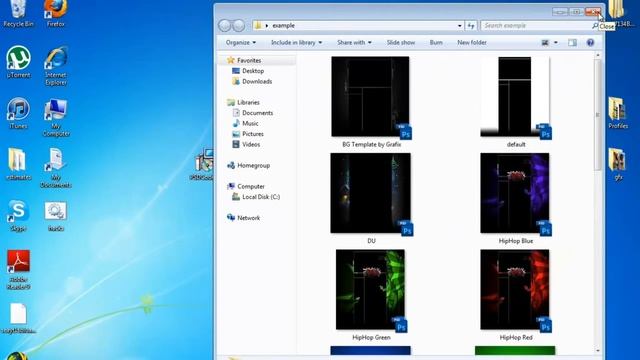Select the HipHop Red PSD thumbnail
Screen dimensions: 640x360
pyautogui.click(x=515, y=289)
